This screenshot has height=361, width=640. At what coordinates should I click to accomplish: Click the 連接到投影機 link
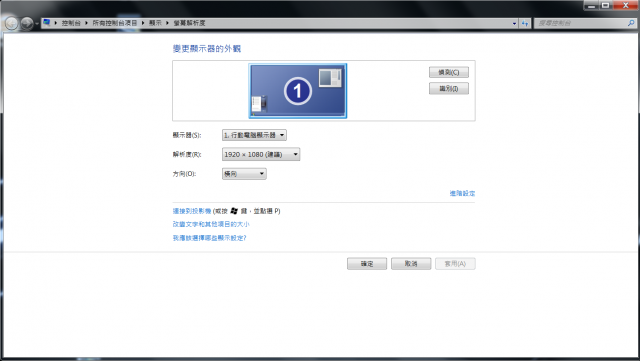click(x=192, y=211)
